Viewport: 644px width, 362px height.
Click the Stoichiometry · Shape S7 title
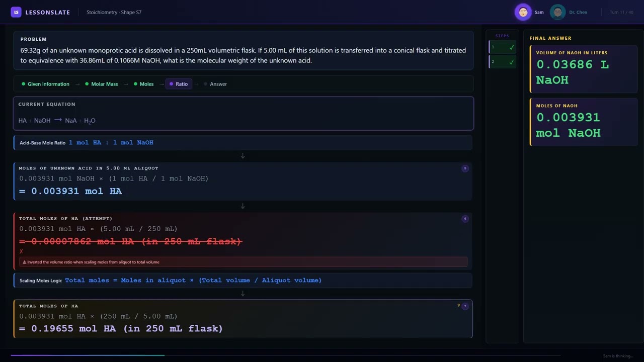(x=114, y=12)
